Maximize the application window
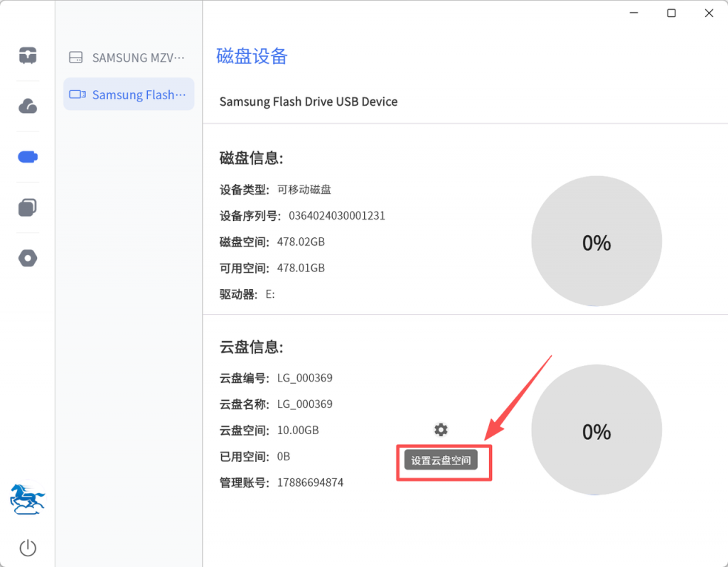 671,13
